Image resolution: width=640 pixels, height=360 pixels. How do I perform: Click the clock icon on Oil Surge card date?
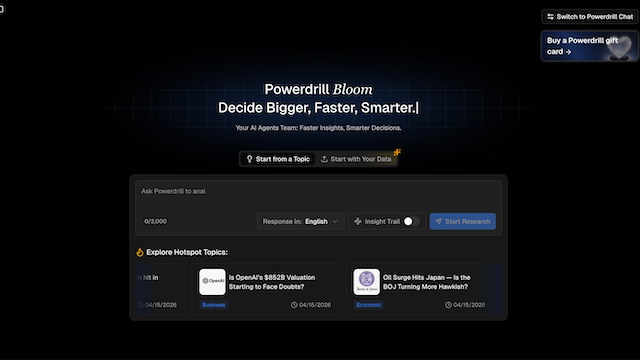click(x=448, y=305)
